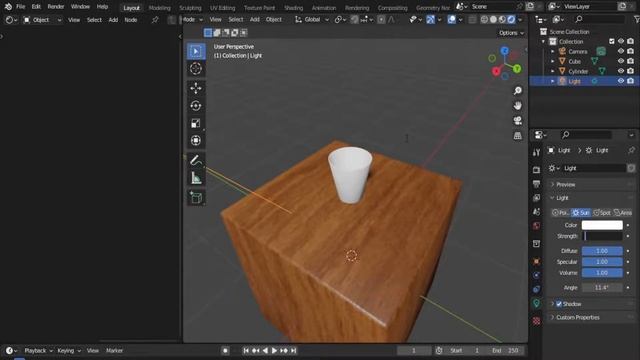Image resolution: width=640 pixels, height=360 pixels.
Task: Click the Specular slider
Action: (x=602, y=262)
